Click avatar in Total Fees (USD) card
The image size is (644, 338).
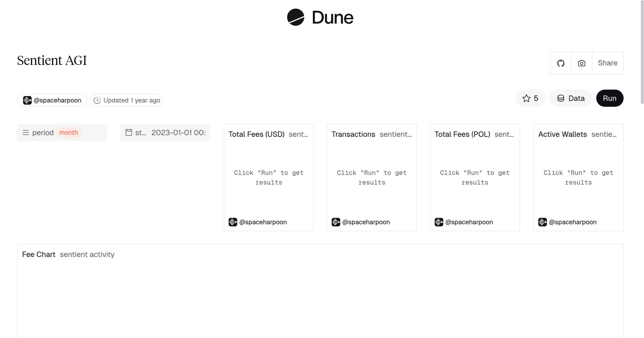coord(233,222)
